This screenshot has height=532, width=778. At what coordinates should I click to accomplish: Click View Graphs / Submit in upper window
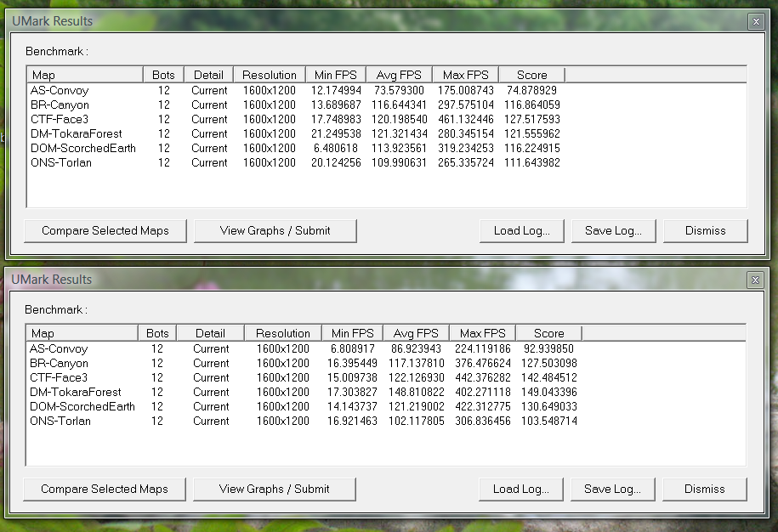[x=275, y=231]
